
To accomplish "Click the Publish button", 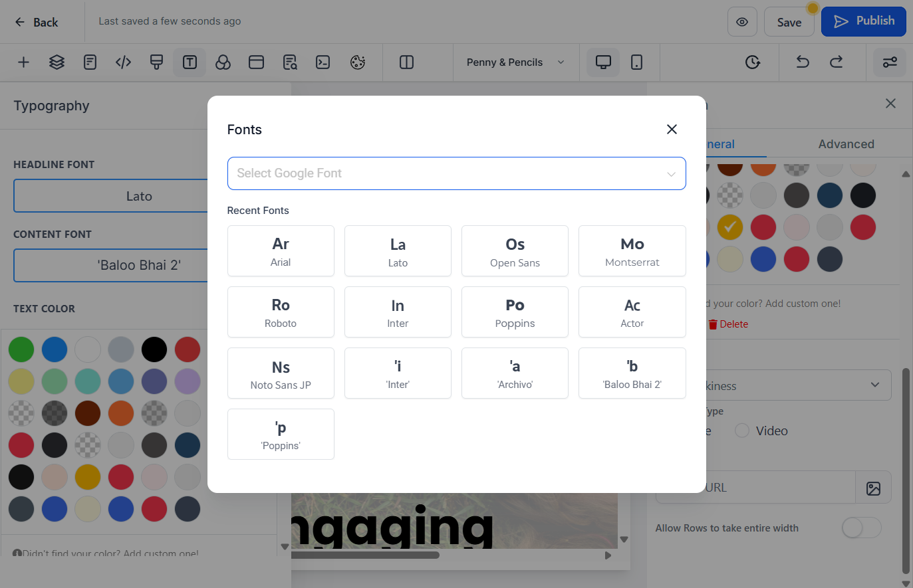I will tap(864, 21).
